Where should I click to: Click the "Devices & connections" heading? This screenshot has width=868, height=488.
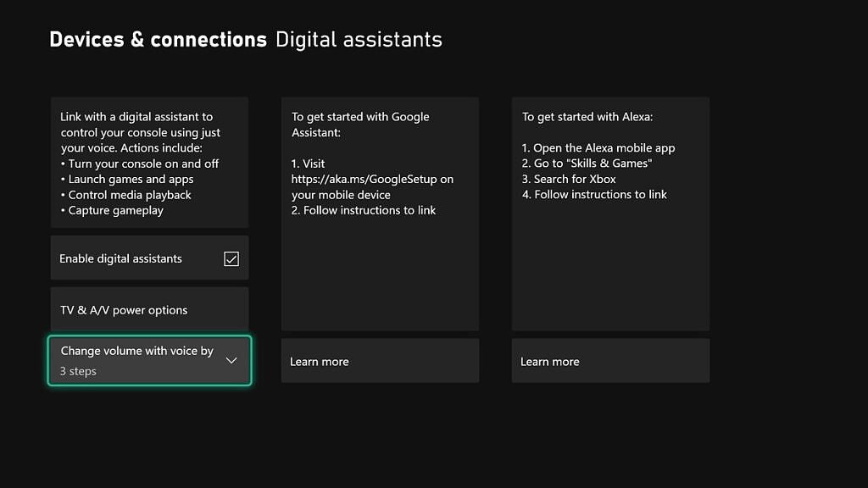158,39
